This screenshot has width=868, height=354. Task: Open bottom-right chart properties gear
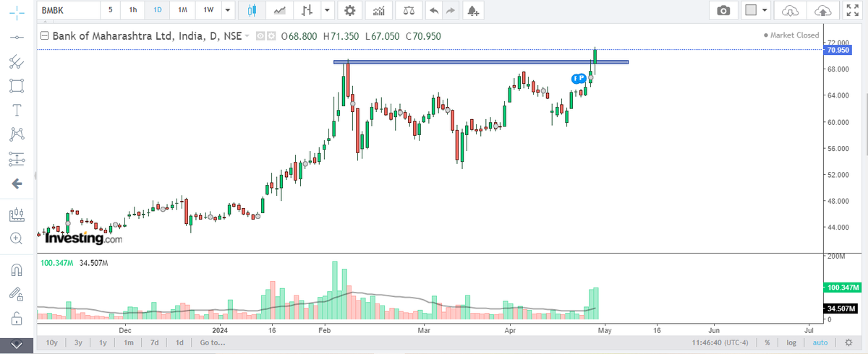848,342
